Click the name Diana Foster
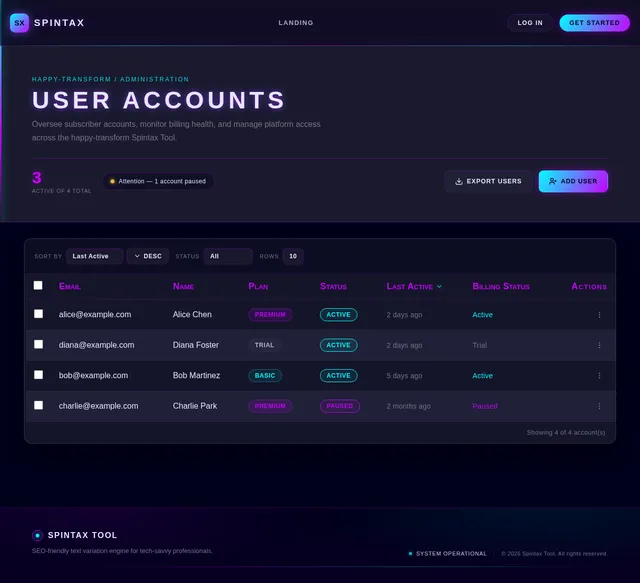 pyautogui.click(x=196, y=345)
